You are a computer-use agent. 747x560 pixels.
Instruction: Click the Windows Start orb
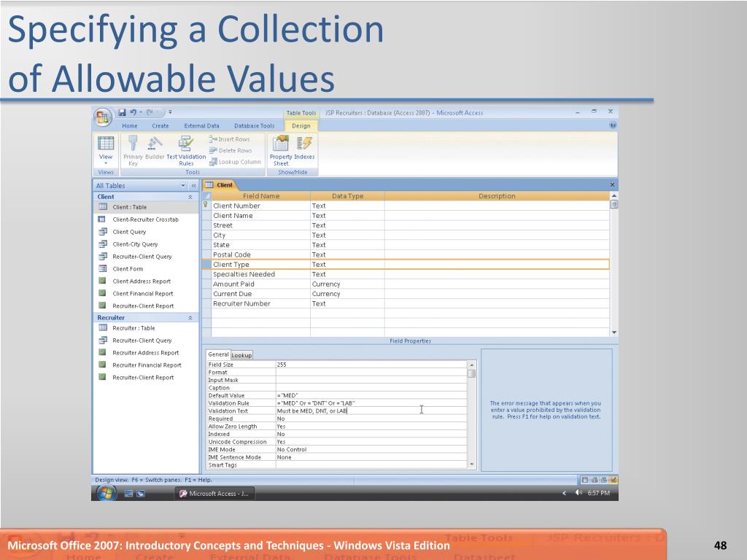[x=106, y=493]
